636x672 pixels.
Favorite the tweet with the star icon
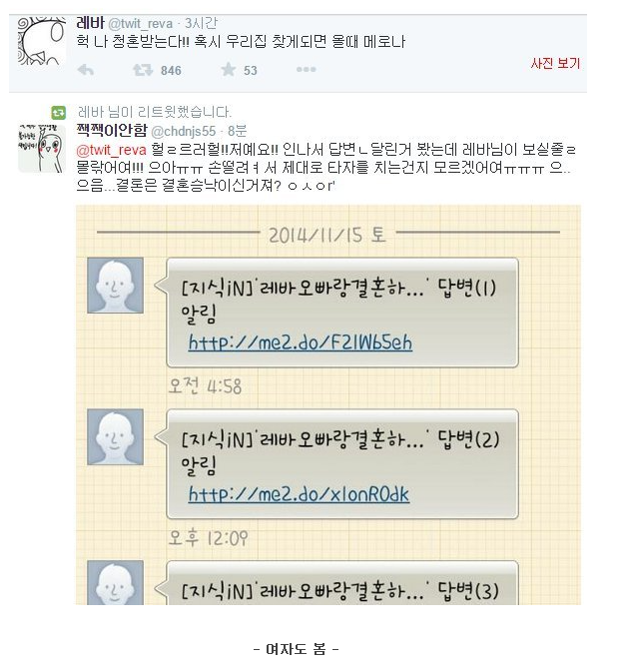coord(228,70)
